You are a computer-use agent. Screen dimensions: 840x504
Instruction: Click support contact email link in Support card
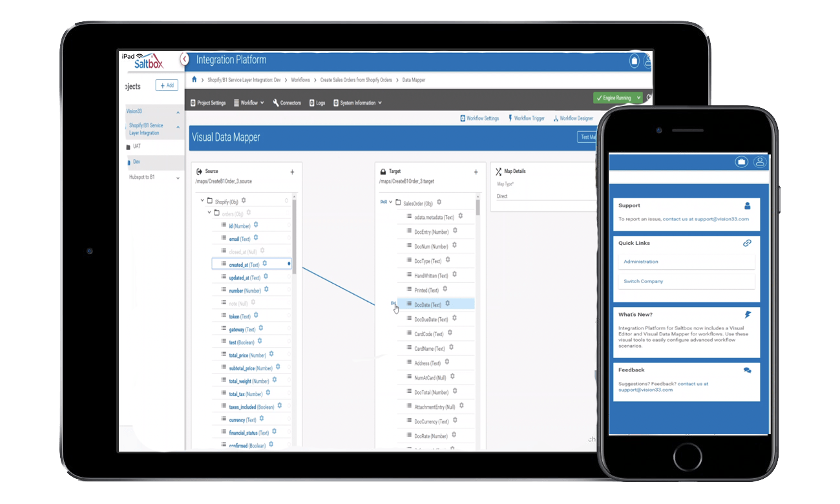tap(706, 219)
